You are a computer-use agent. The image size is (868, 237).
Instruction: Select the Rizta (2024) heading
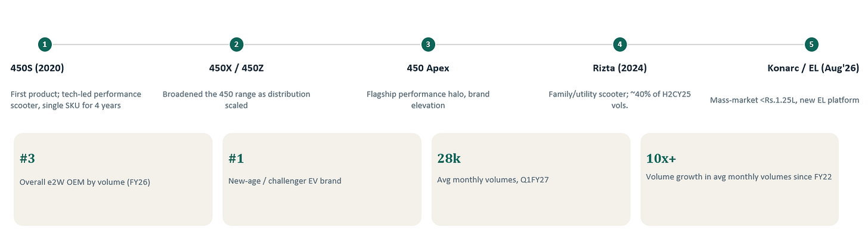click(620, 68)
